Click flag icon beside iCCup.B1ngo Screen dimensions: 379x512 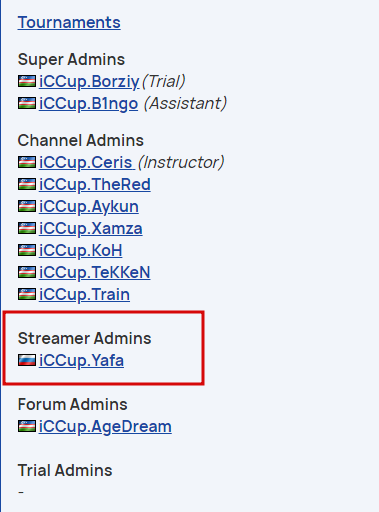coord(27,103)
